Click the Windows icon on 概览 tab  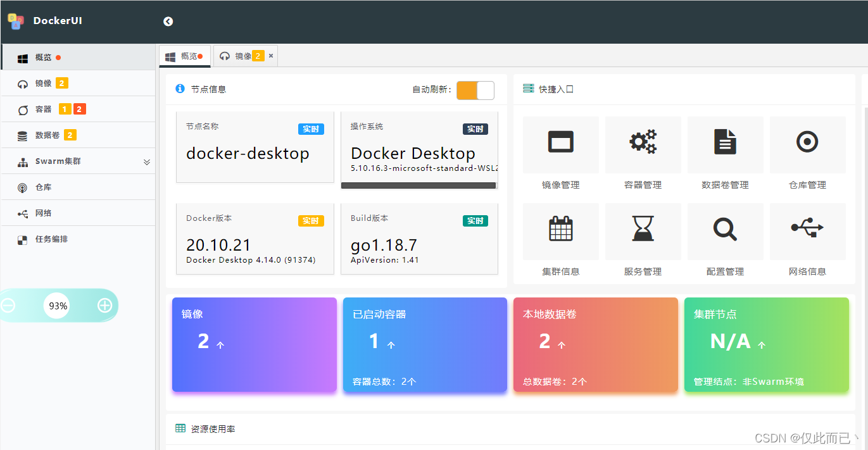[x=170, y=57]
